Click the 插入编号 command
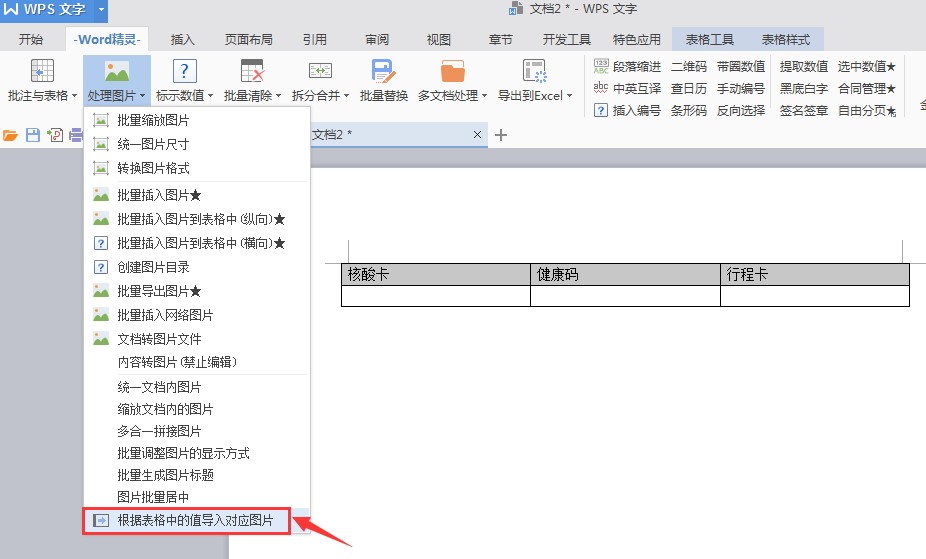 627,110
